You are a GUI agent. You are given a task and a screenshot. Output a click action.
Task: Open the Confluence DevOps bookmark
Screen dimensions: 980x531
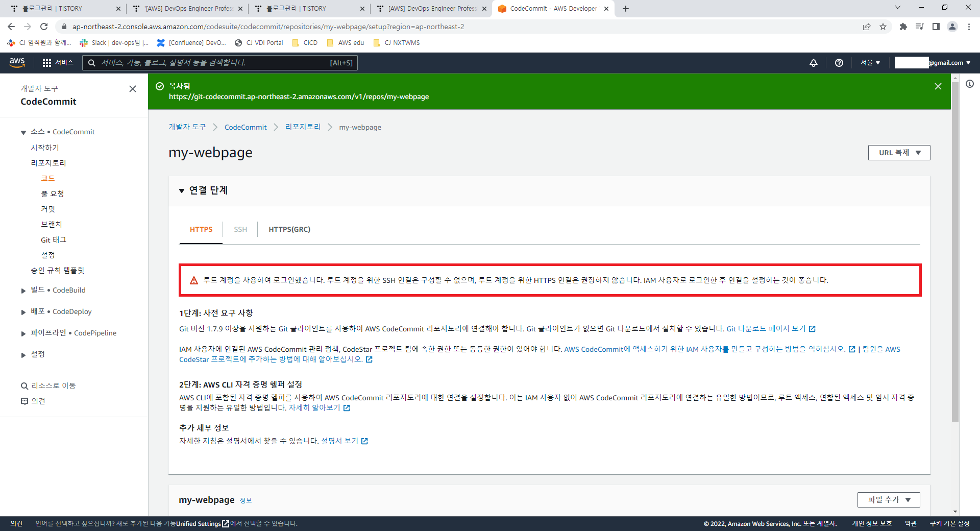point(192,43)
